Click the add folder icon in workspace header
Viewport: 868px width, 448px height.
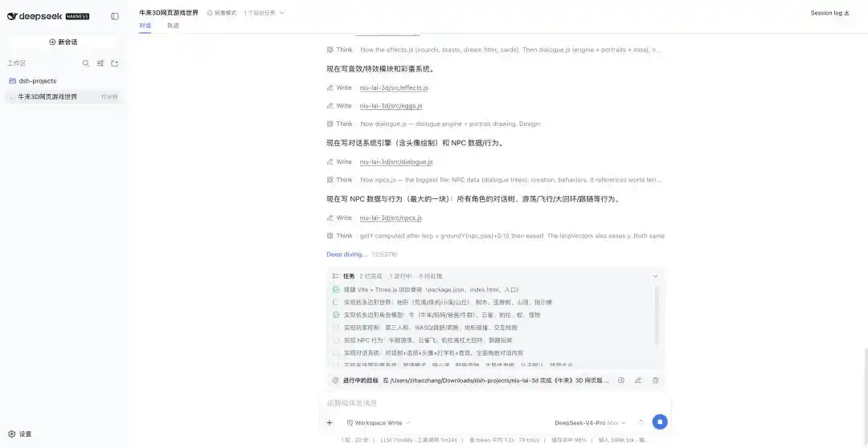coord(115,63)
